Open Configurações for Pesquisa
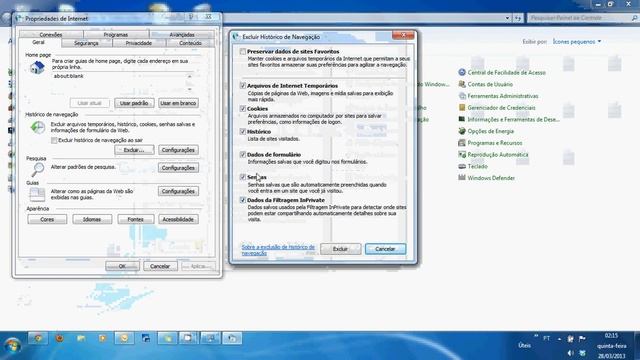 178,168
